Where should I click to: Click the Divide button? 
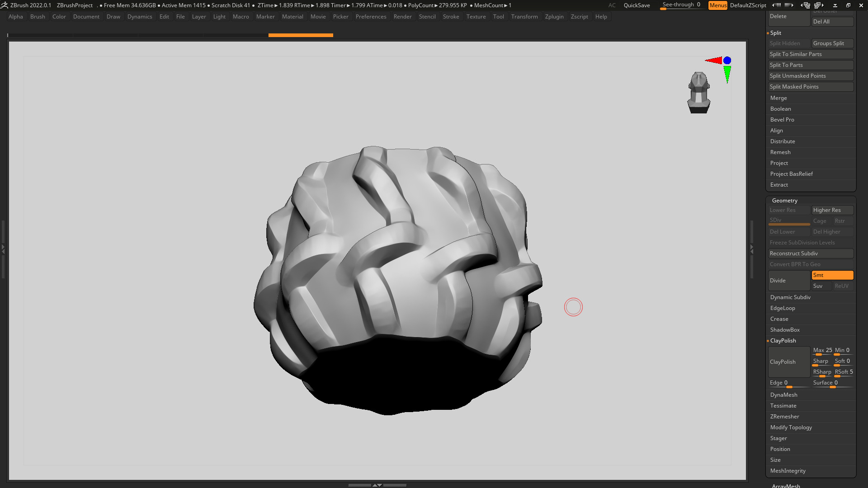point(789,281)
